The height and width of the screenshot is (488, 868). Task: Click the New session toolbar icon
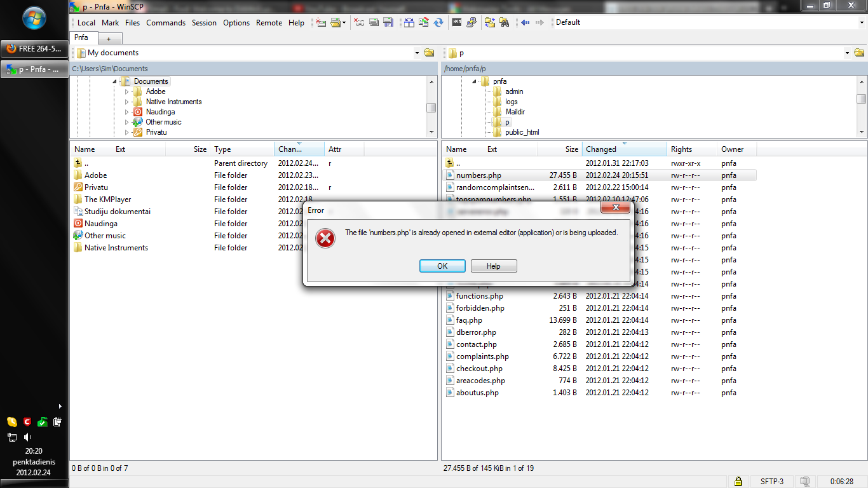pyautogui.click(x=321, y=22)
